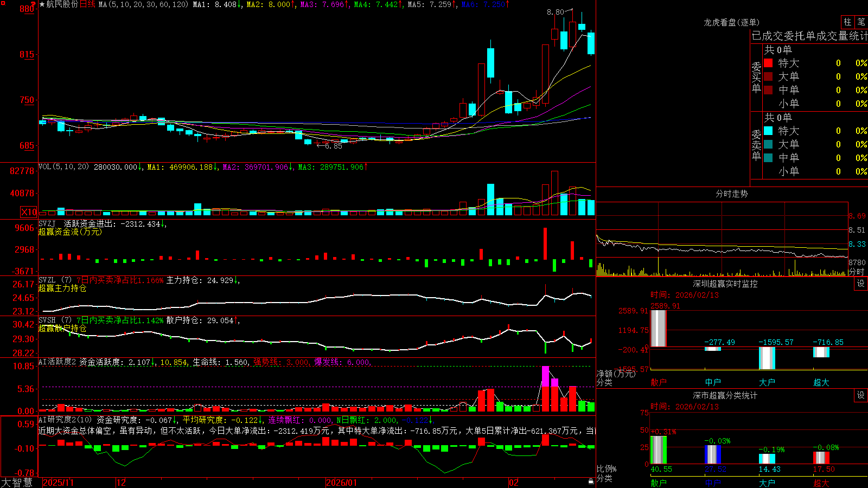Click the teal 中单 swatch under 委卖单
Screen dimensions: 868x488
[x=768, y=158]
